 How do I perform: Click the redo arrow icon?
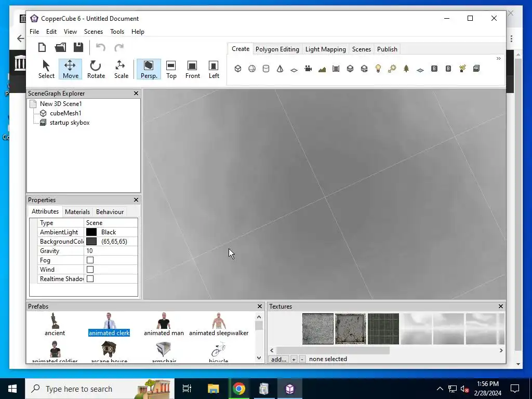coord(119,47)
